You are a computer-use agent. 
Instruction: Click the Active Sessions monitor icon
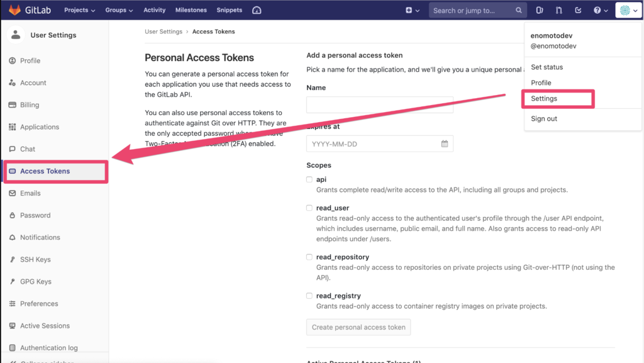point(13,326)
